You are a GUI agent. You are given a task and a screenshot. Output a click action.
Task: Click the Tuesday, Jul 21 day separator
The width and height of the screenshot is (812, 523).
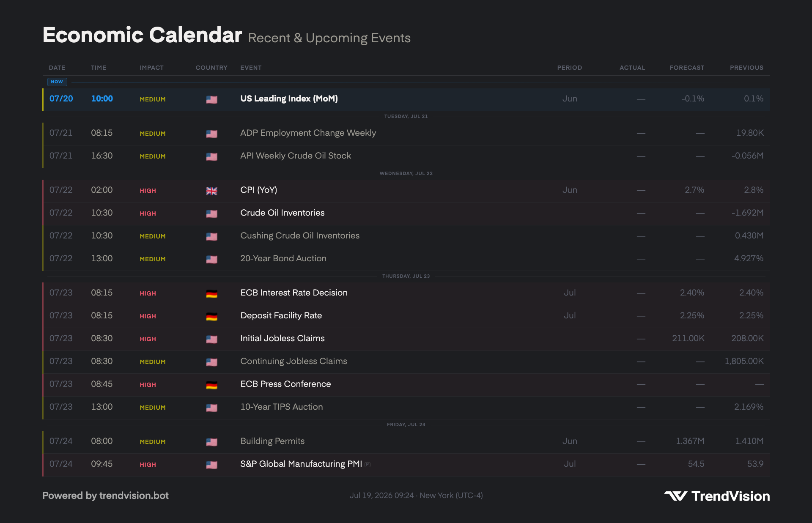[406, 116]
